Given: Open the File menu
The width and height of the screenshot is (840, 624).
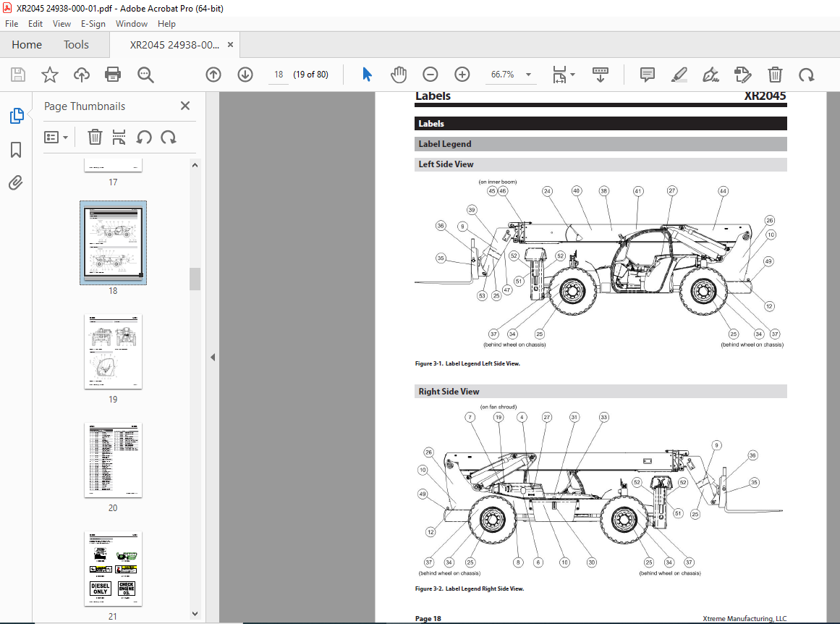Looking at the screenshot, I should (x=12, y=24).
